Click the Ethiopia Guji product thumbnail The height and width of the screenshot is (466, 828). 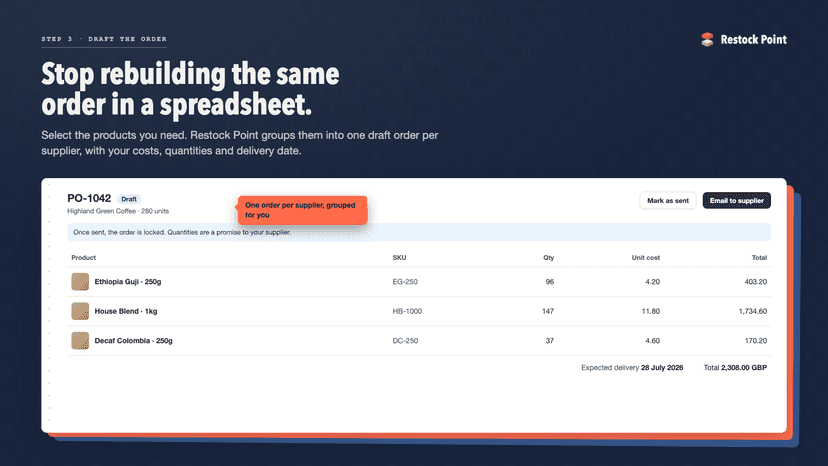click(80, 282)
